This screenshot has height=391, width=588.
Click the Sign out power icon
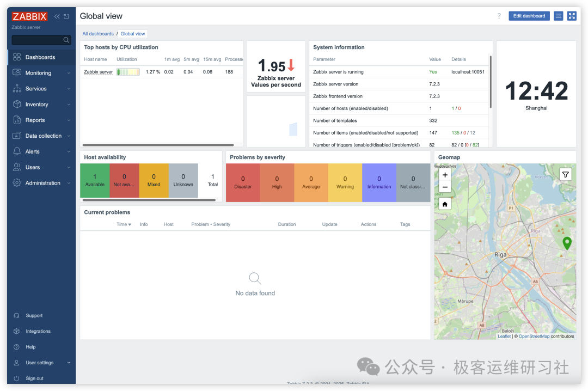(x=16, y=378)
